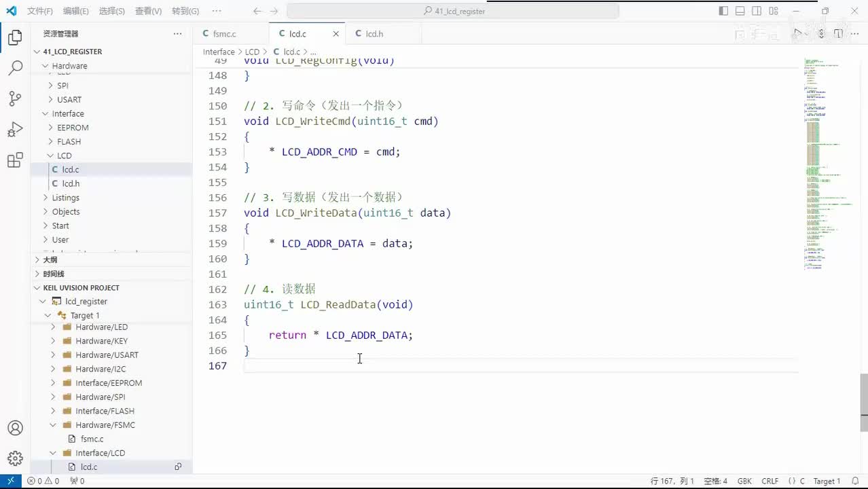This screenshot has height=489, width=868.
Task: Open the 文件(F) menu
Action: click(x=40, y=11)
